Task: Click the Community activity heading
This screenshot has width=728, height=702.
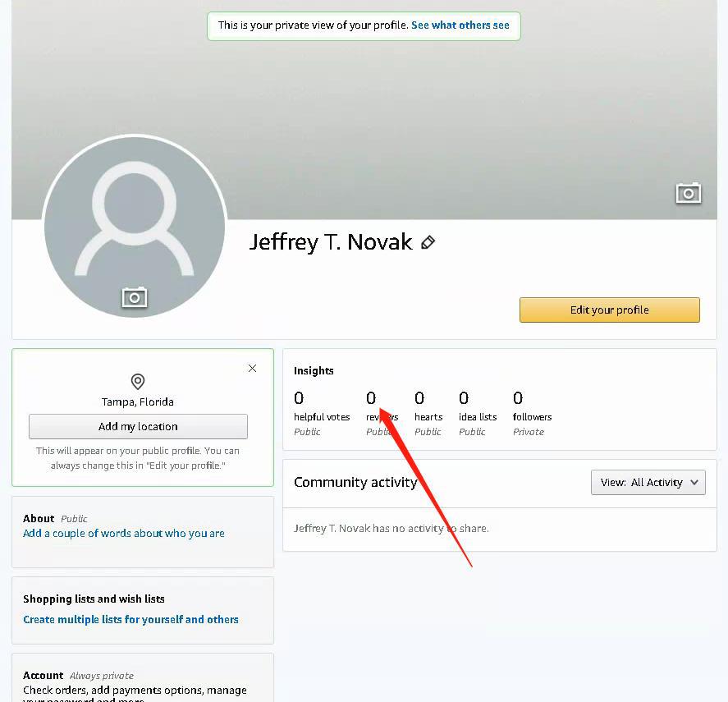Action: click(x=355, y=482)
